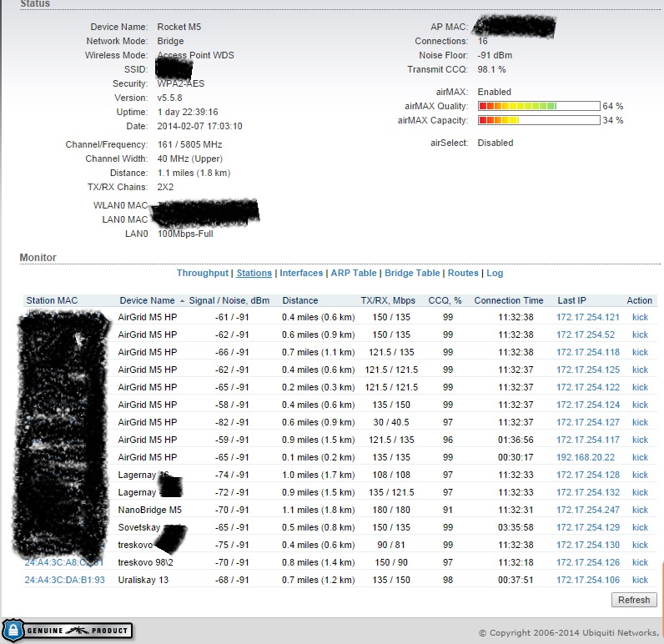Select Noise Floor value -91 dBm
The width and height of the screenshot is (664, 644).
[x=495, y=55]
